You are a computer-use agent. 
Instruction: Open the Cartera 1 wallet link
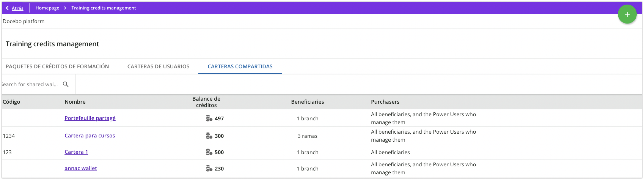coord(76,152)
